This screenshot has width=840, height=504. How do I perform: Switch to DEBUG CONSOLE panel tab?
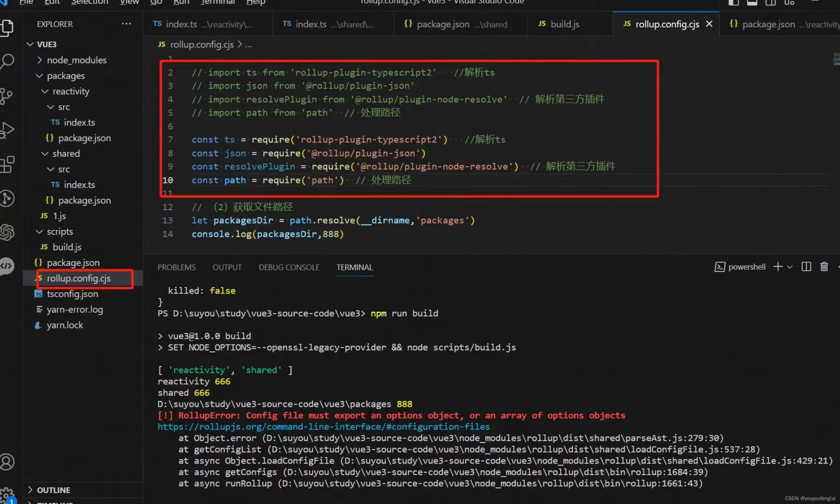(x=289, y=267)
